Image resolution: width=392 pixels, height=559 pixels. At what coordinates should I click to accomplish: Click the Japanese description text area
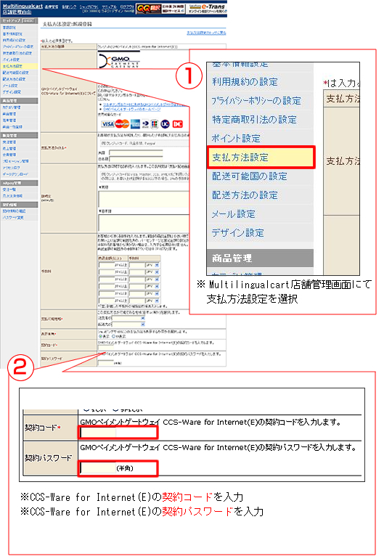pyautogui.click(x=144, y=224)
